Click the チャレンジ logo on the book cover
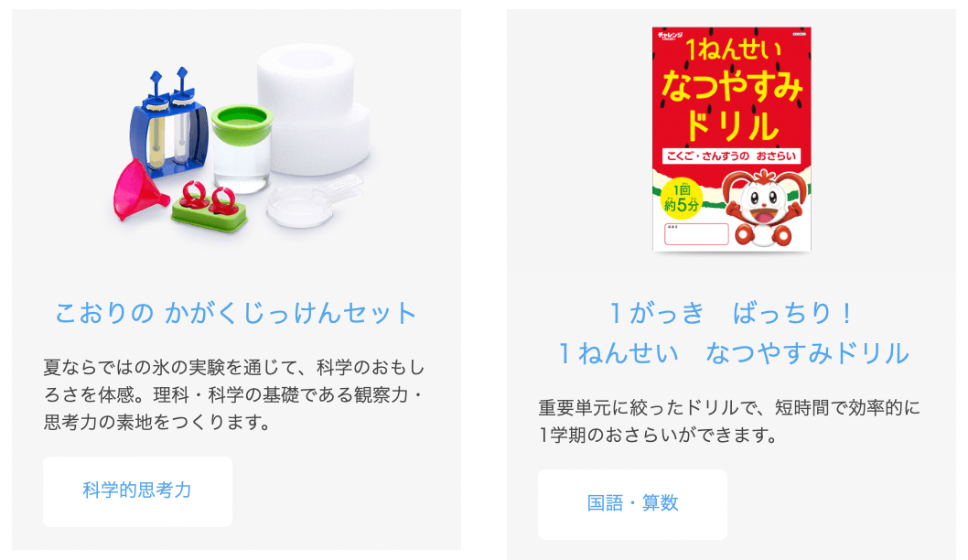 [670, 35]
